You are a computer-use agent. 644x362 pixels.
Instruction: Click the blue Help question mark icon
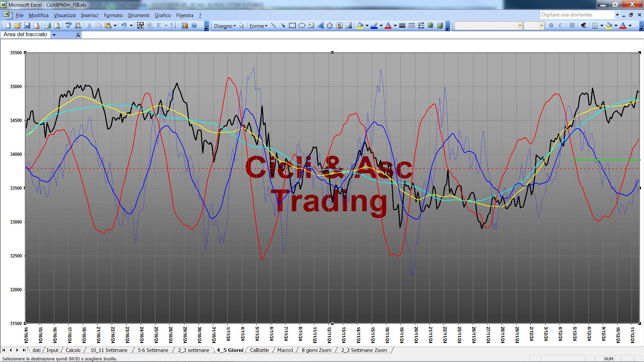pyautogui.click(x=194, y=25)
